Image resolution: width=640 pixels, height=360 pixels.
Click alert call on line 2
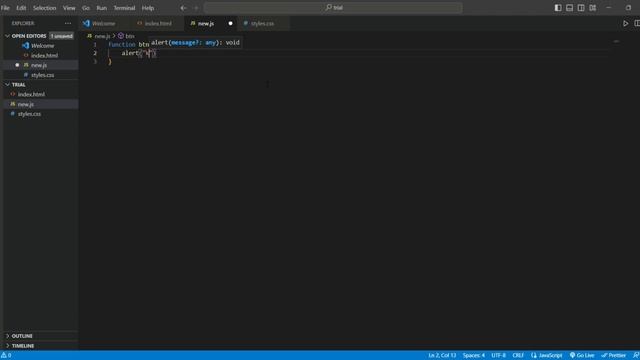130,53
